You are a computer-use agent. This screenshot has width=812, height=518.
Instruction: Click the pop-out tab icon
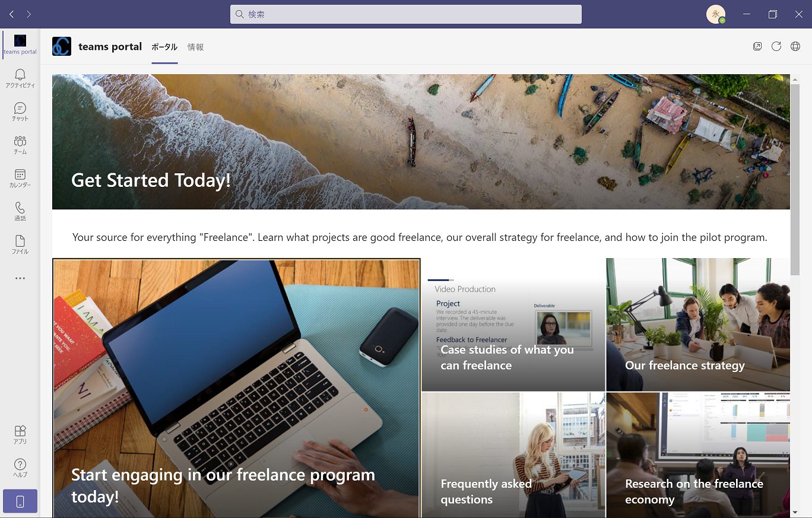pos(757,46)
